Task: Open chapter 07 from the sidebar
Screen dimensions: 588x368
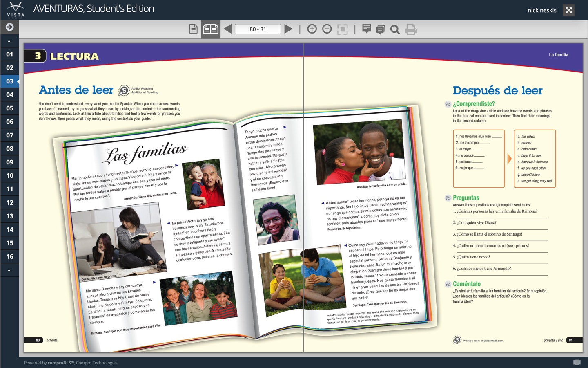Action: click(10, 135)
